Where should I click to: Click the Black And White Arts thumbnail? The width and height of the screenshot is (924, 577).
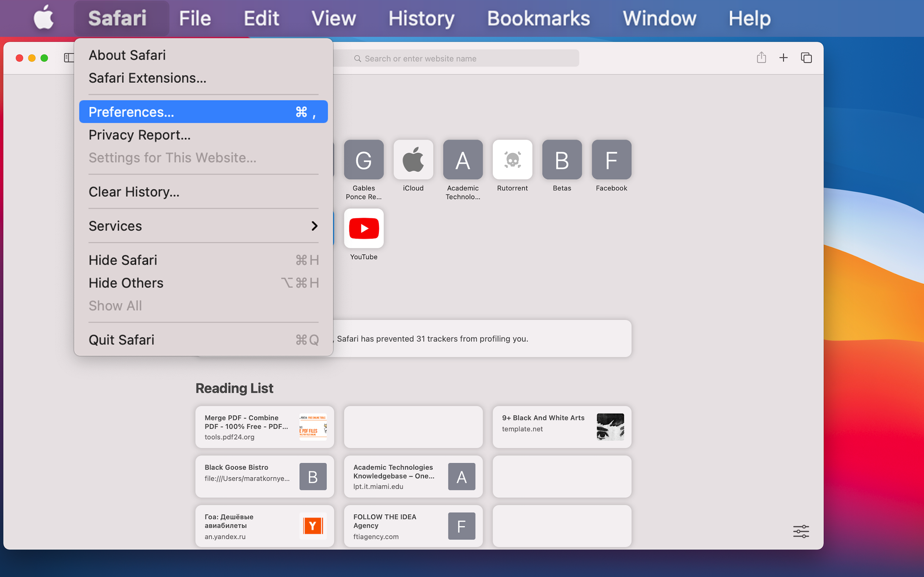(x=610, y=427)
